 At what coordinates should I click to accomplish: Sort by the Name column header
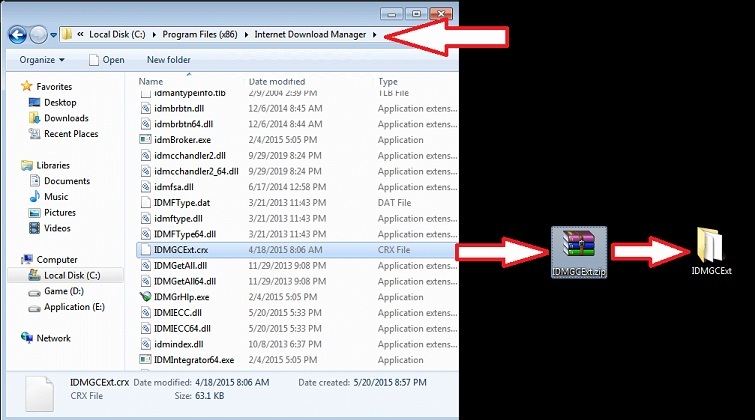[151, 81]
